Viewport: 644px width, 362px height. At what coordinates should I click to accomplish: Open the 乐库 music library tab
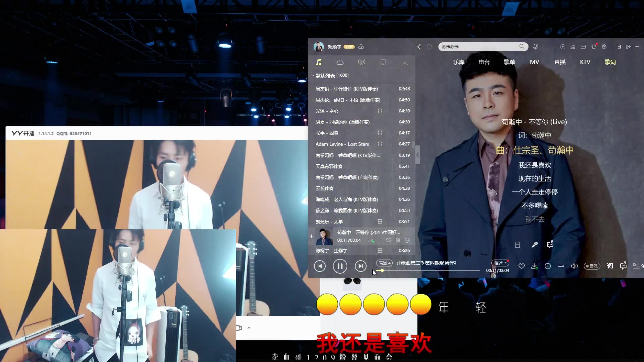click(459, 61)
